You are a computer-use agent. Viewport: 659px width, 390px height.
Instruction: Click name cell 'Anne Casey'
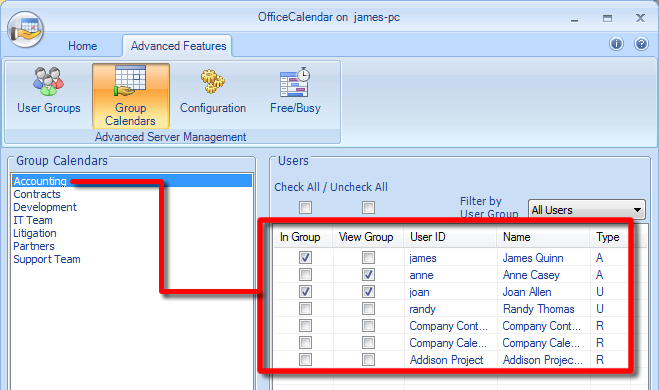tap(531, 275)
